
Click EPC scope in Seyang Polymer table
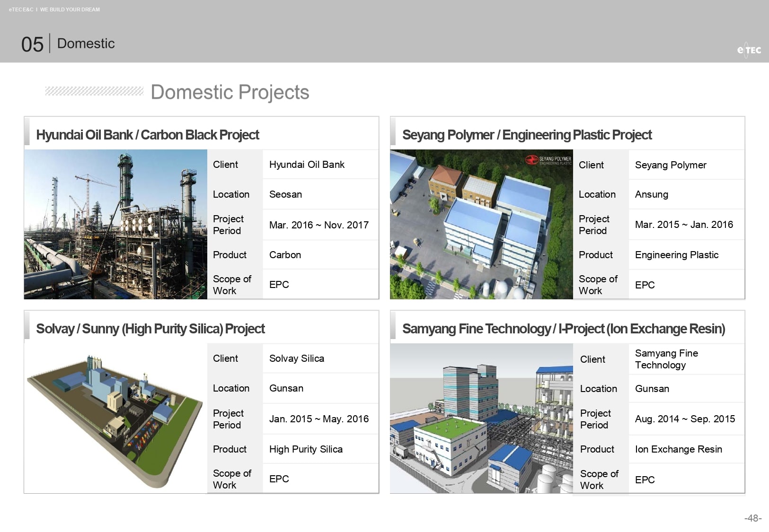coord(645,285)
